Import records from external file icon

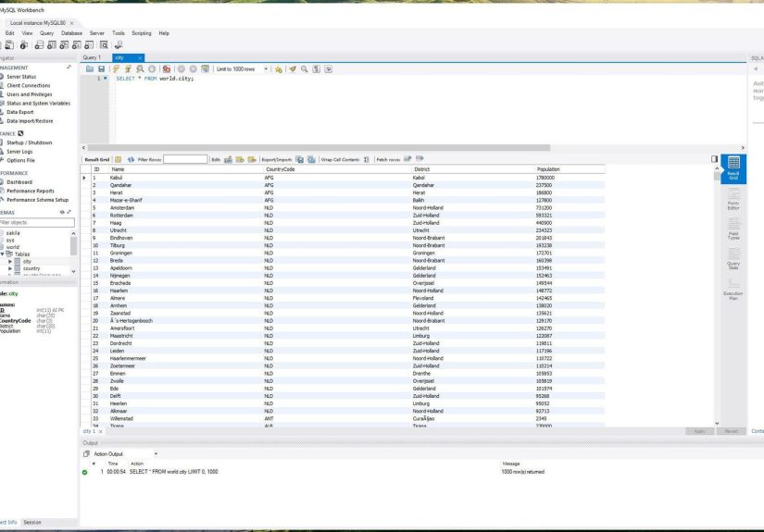point(311,159)
